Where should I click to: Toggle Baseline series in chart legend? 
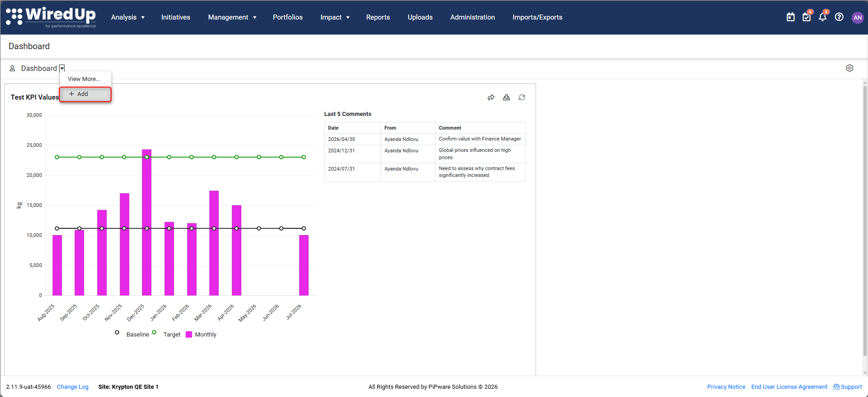pos(132,334)
